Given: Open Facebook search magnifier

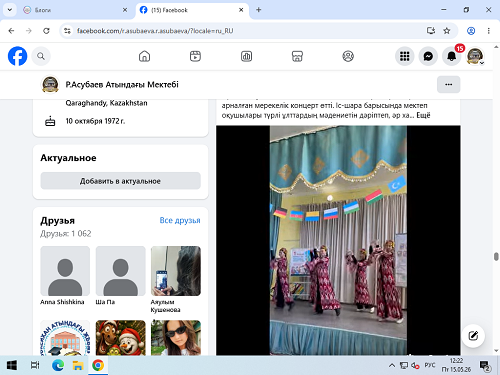Looking at the screenshot, I should point(41,56).
